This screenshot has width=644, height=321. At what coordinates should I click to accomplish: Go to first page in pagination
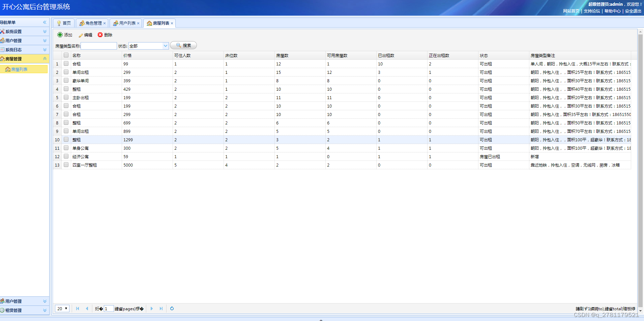click(x=78, y=309)
